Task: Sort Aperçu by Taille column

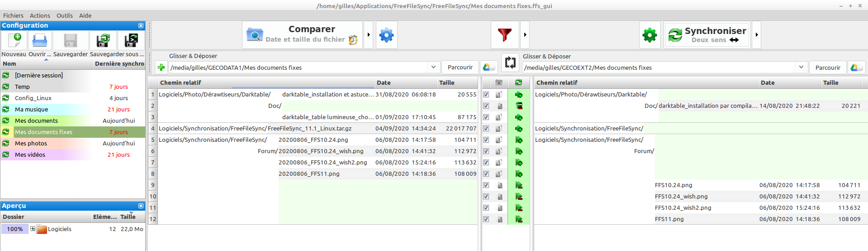Action: [131, 217]
